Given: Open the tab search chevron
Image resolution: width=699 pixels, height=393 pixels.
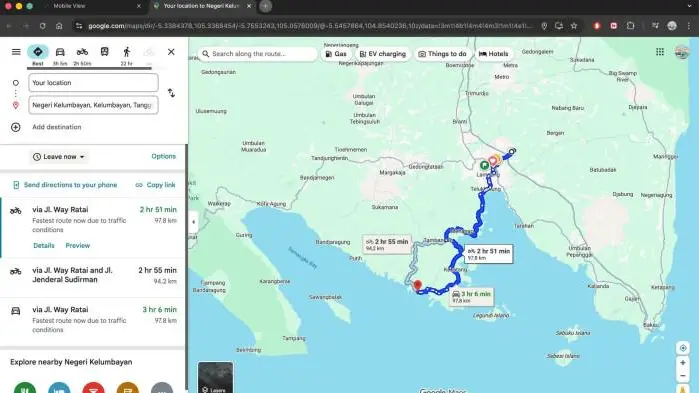Looking at the screenshot, I should [x=690, y=6].
